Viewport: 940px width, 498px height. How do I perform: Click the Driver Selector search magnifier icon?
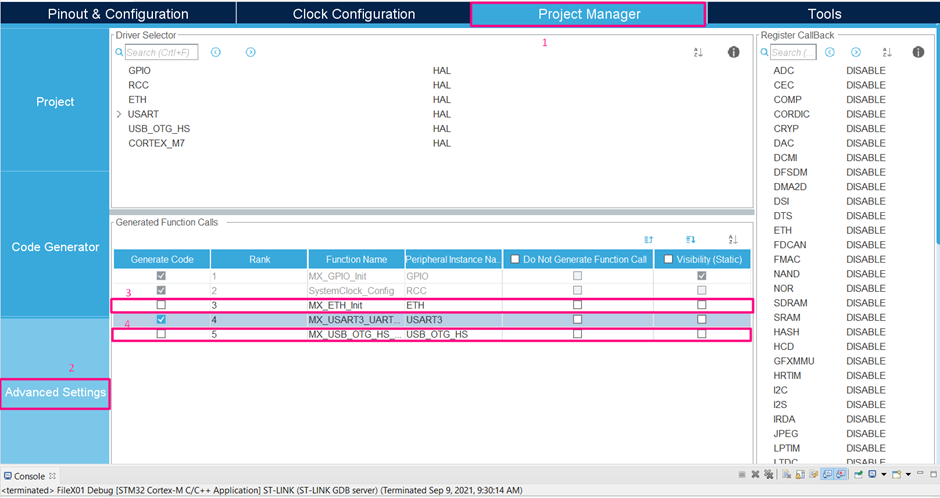click(x=119, y=52)
